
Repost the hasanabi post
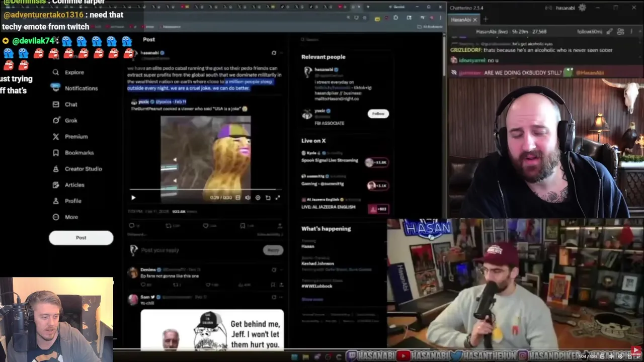pyautogui.click(x=169, y=226)
